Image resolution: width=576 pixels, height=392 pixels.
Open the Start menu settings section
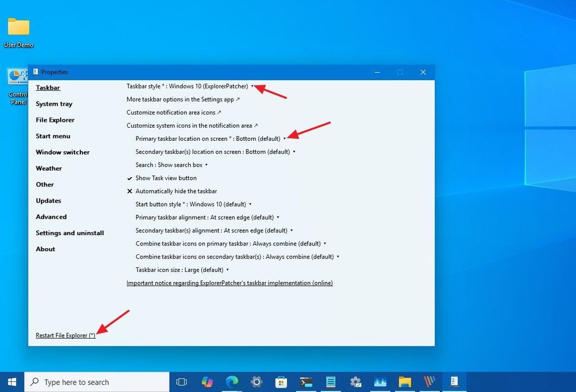(53, 135)
